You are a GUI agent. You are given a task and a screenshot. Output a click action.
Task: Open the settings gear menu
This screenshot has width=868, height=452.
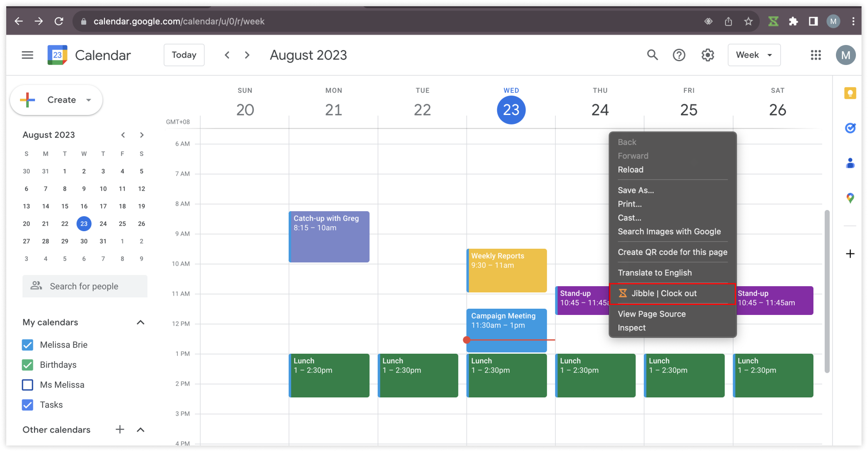tap(708, 55)
